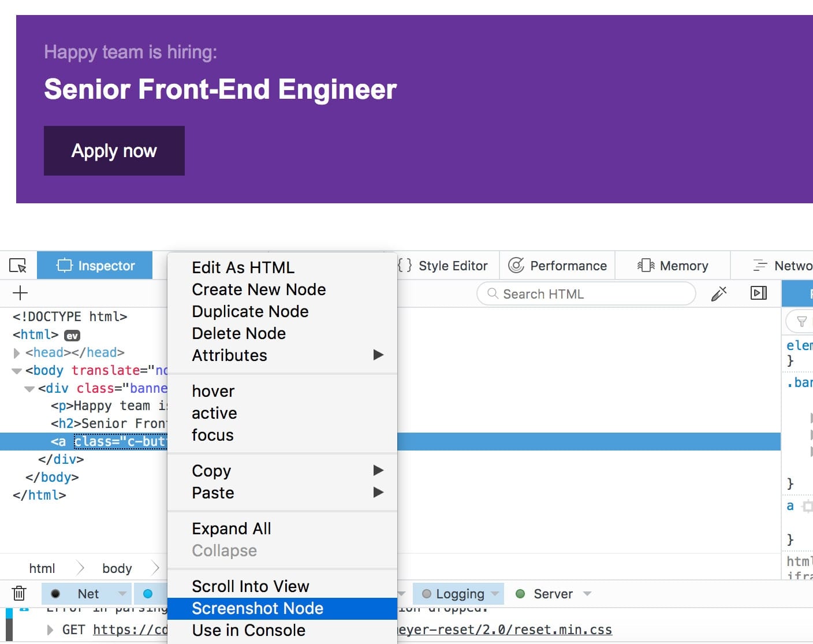This screenshot has height=644, width=813.
Task: Click the selector highlighter icon beside 'a' rule
Action: (807, 507)
